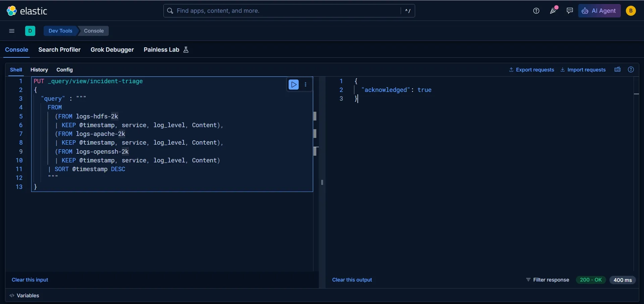Select the Console tab
This screenshot has width=644, height=304.
coord(16,50)
